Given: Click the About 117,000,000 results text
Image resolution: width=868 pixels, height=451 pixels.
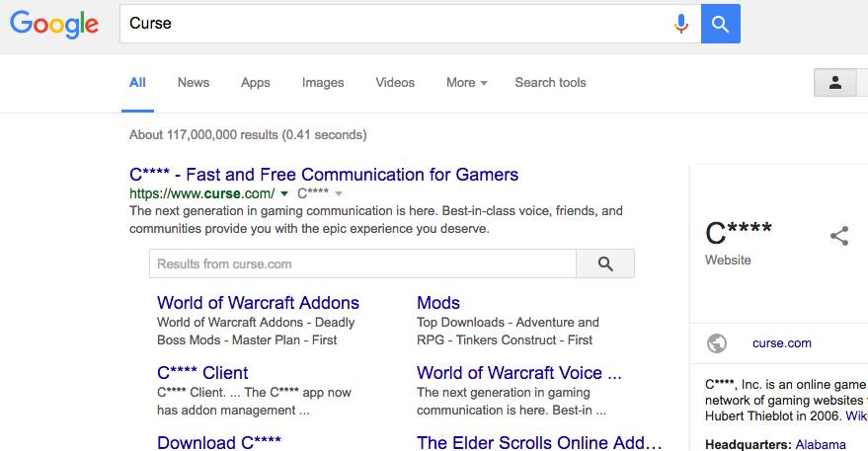Looking at the screenshot, I should (248, 134).
